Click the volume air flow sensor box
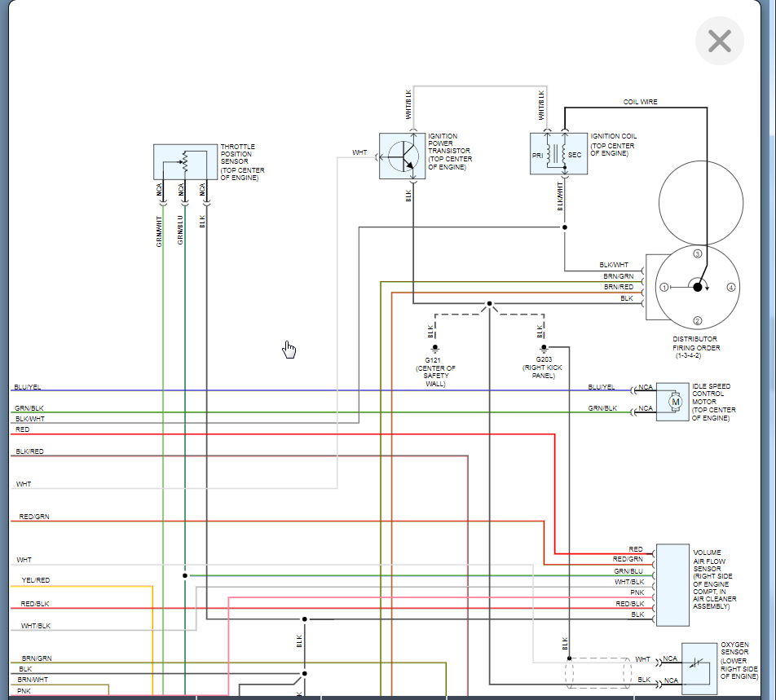The image size is (776, 700). 672,585
